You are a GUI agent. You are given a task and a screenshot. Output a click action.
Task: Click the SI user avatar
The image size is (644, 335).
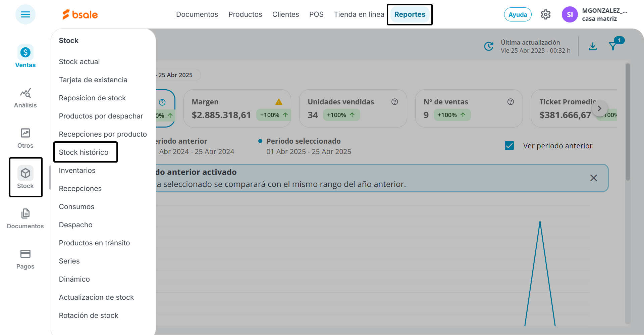(x=570, y=14)
